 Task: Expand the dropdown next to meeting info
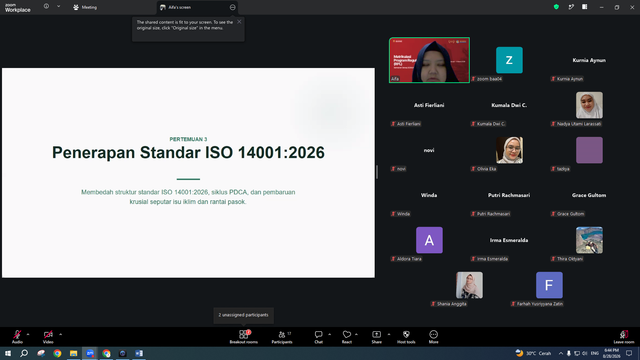click(x=58, y=6)
